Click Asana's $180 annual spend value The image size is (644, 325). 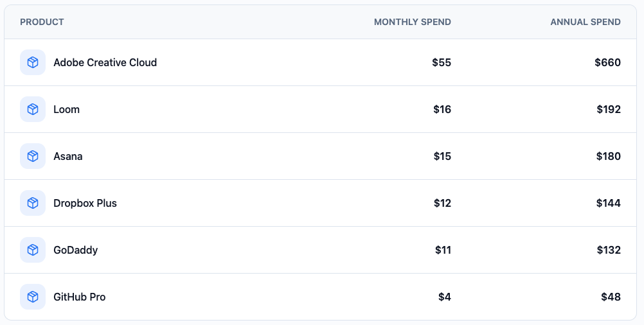[x=608, y=156]
